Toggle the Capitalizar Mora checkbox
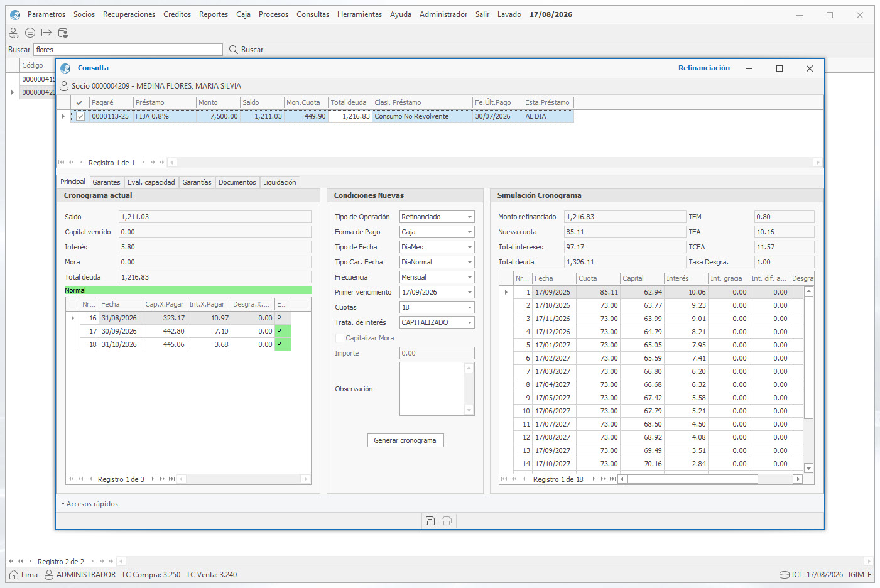Image resolution: width=880 pixels, height=588 pixels. (x=340, y=338)
